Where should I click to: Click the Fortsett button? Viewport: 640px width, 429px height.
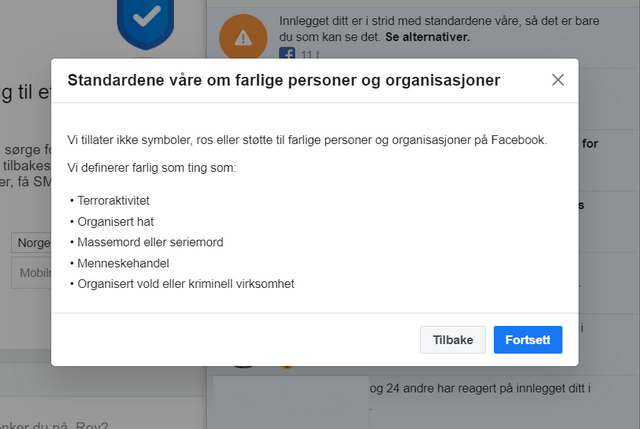pyautogui.click(x=528, y=340)
